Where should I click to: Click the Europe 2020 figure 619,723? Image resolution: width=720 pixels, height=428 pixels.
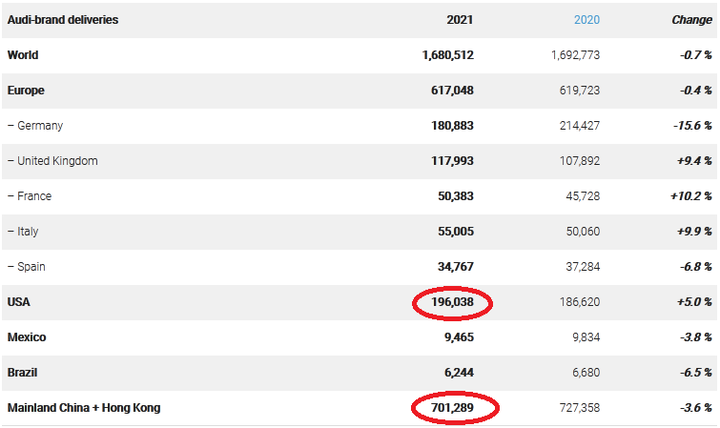(579, 90)
